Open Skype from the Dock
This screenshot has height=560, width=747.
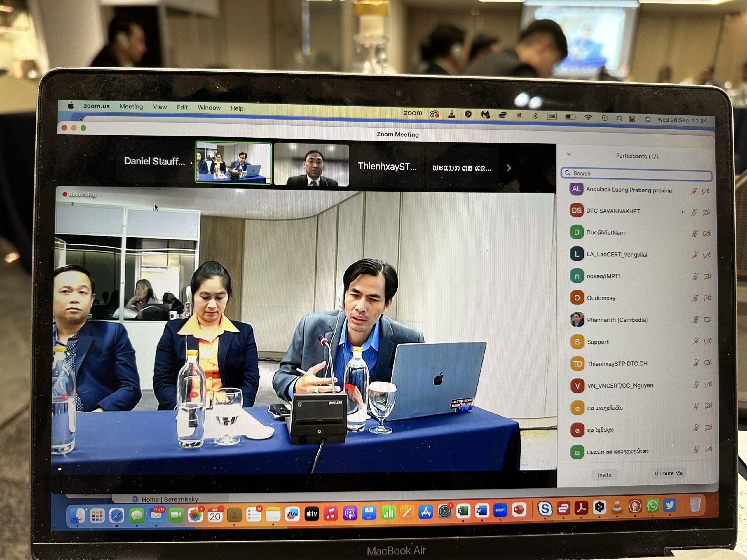coord(545,509)
